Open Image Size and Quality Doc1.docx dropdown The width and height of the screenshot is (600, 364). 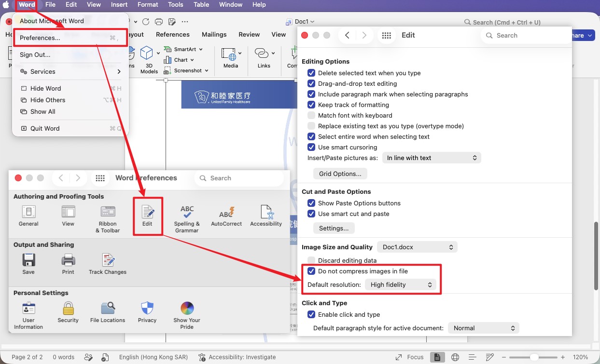click(x=417, y=247)
